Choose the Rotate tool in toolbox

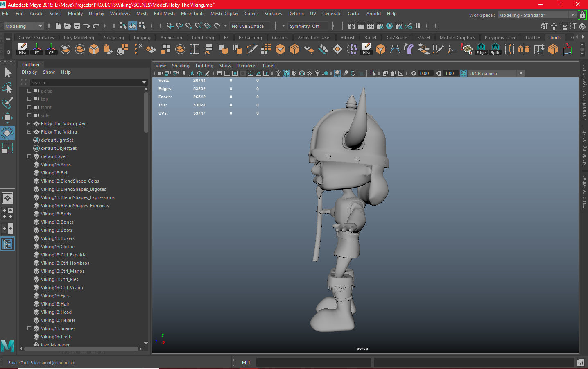pyautogui.click(x=8, y=133)
